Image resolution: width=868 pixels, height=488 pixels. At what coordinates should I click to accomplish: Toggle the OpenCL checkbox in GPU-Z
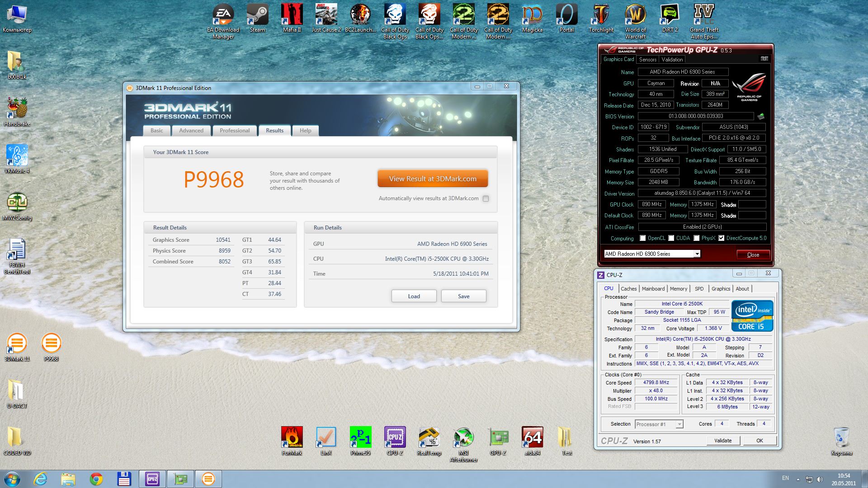click(642, 238)
